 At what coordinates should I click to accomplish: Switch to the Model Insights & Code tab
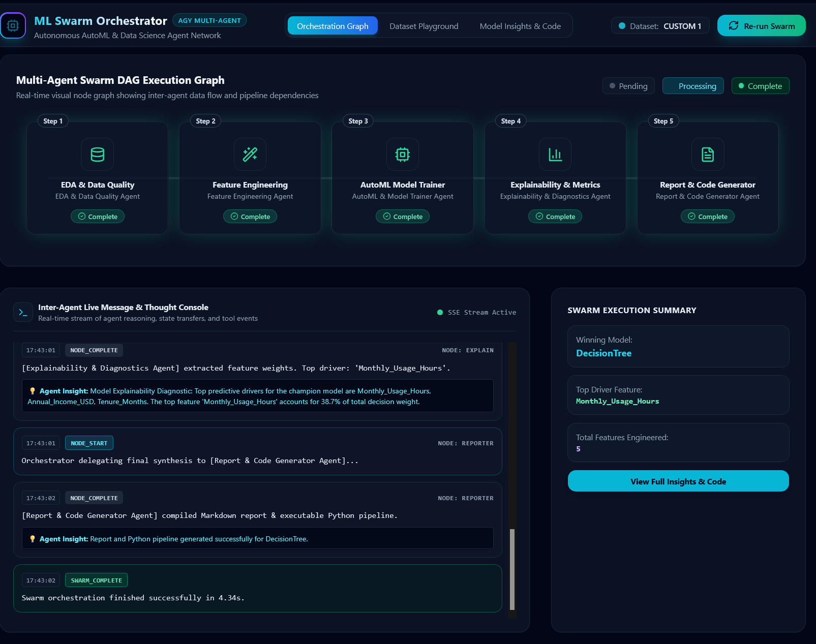click(x=520, y=26)
